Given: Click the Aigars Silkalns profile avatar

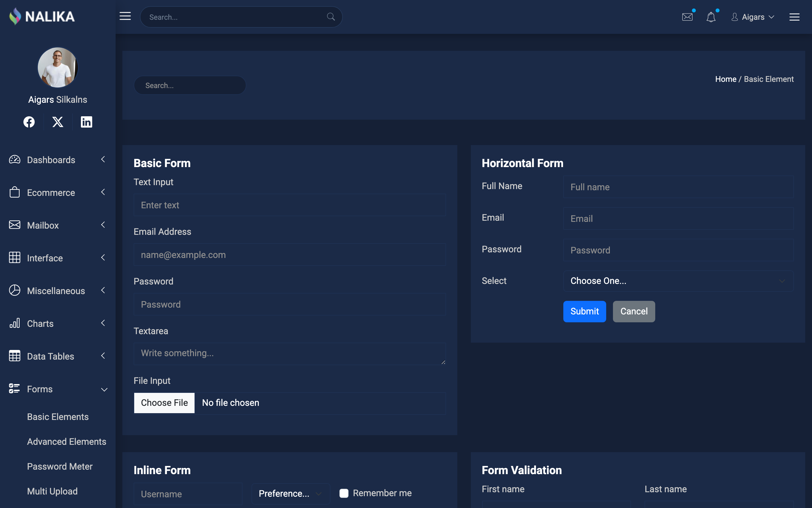Looking at the screenshot, I should point(58,67).
